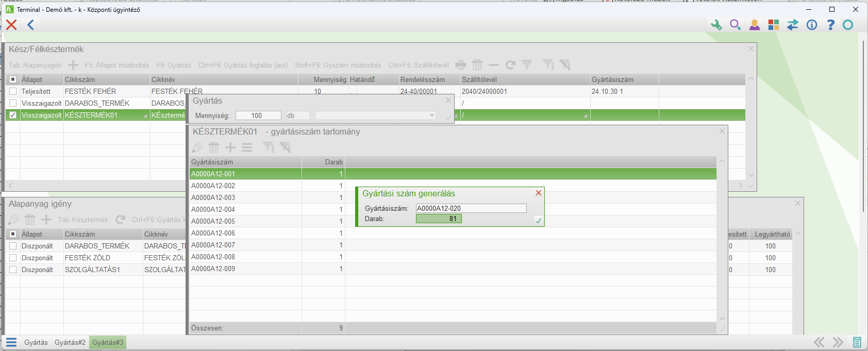Confirm Gyártási szám generálás with the green checkmark
868x351 pixels.
(539, 221)
